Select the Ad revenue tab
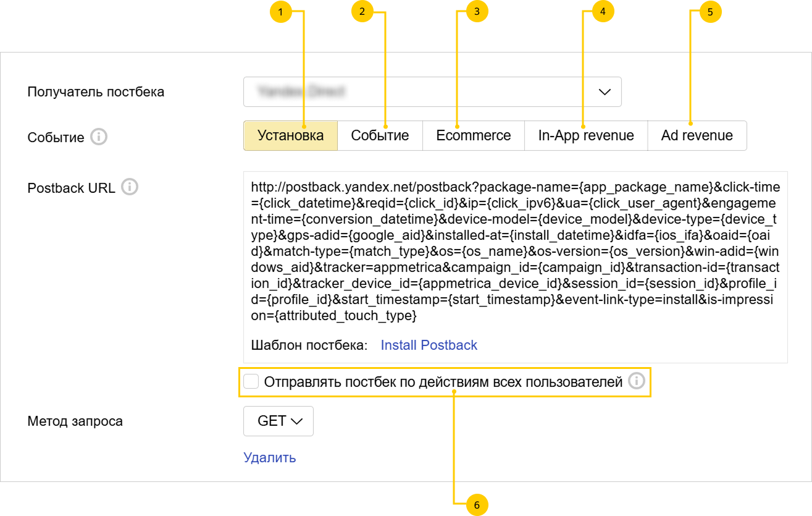This screenshot has width=812, height=516. point(697,136)
